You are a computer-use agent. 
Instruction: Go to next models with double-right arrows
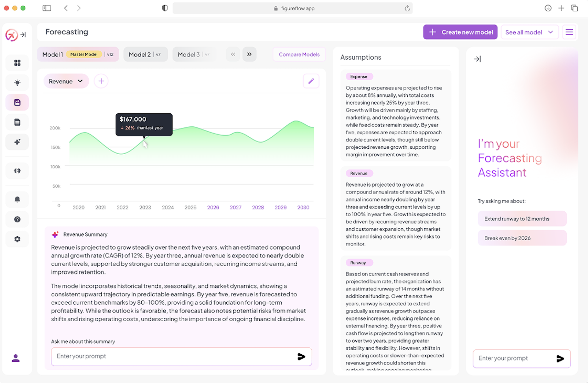coord(249,54)
